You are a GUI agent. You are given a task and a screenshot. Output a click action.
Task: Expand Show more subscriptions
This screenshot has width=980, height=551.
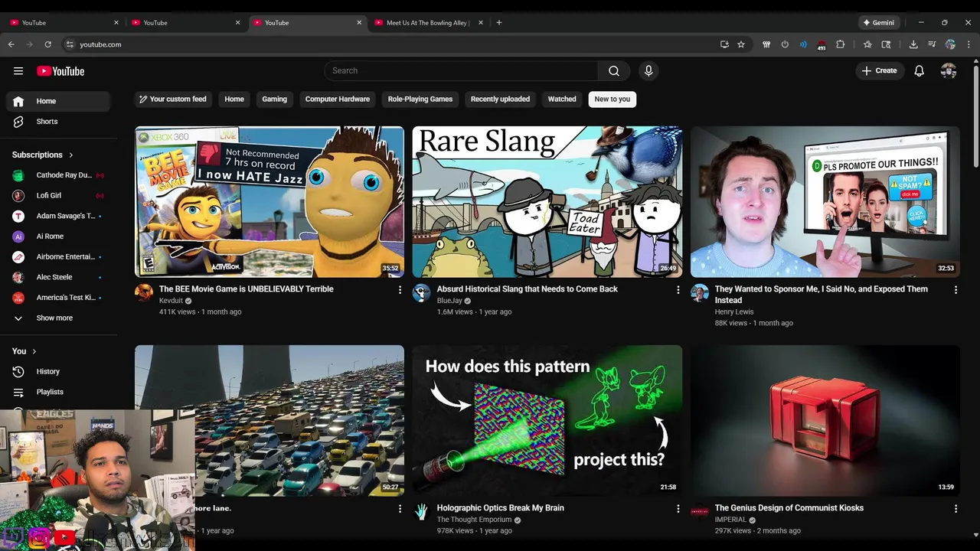(58, 318)
